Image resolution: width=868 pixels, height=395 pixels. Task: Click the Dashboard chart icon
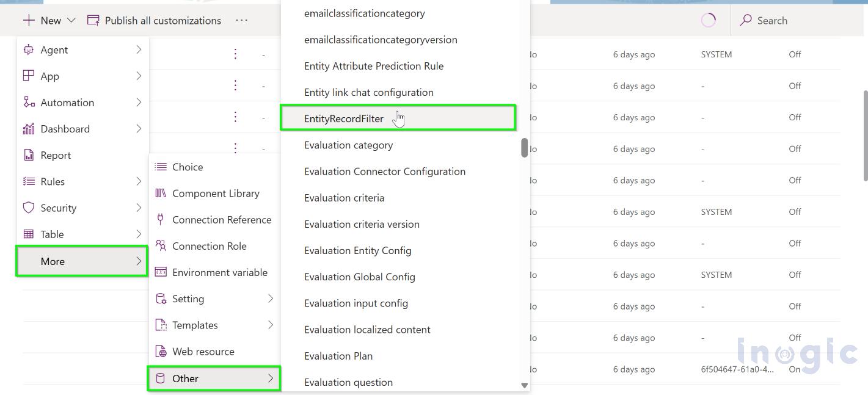[29, 129]
